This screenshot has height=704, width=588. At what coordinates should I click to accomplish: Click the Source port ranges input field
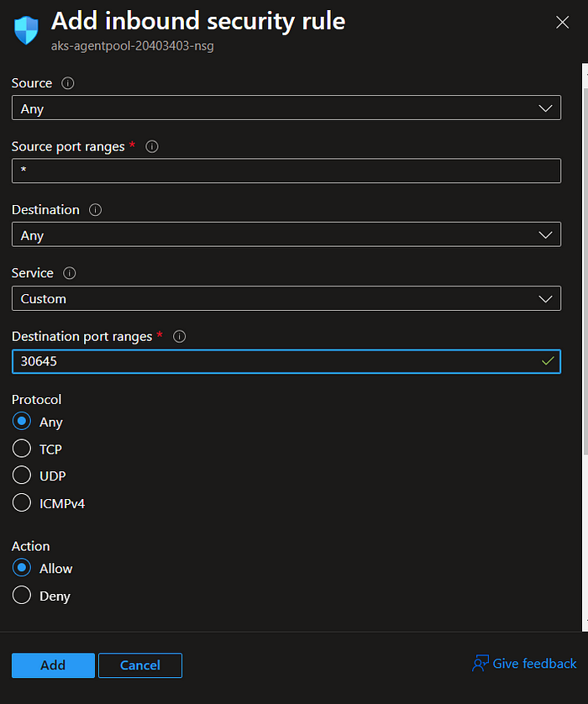click(x=286, y=171)
